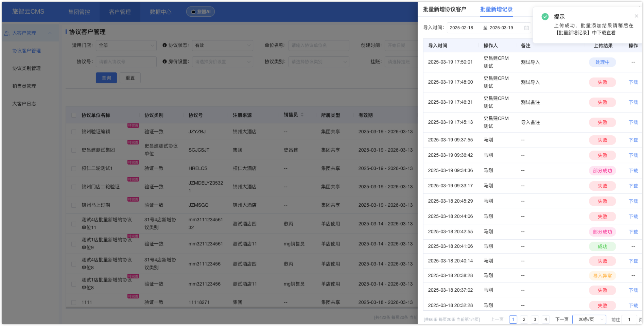Go to 协议类别管理 in sidebar
Viewport: 644px width, 326px height.
click(27, 68)
